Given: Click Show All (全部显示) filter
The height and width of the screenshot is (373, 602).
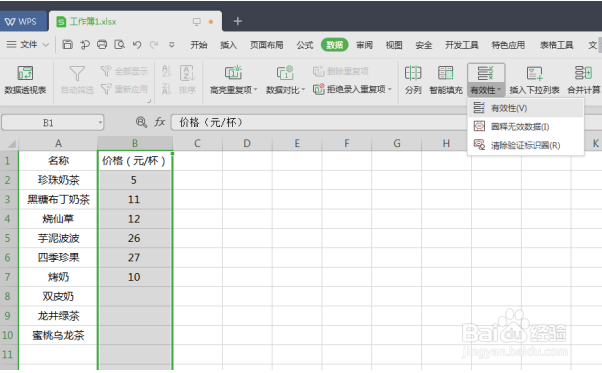Looking at the screenshot, I should pyautogui.click(x=124, y=71).
